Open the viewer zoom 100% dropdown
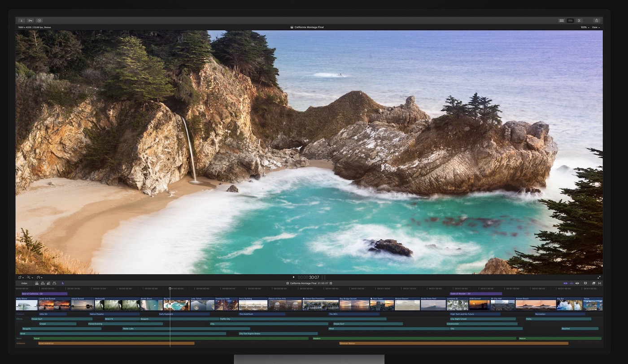628x364 pixels. (584, 27)
